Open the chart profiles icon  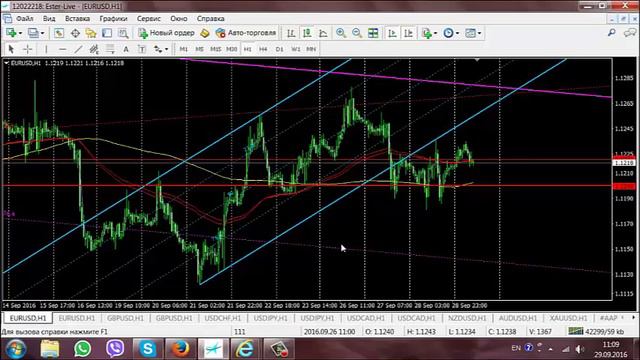pos(33,33)
